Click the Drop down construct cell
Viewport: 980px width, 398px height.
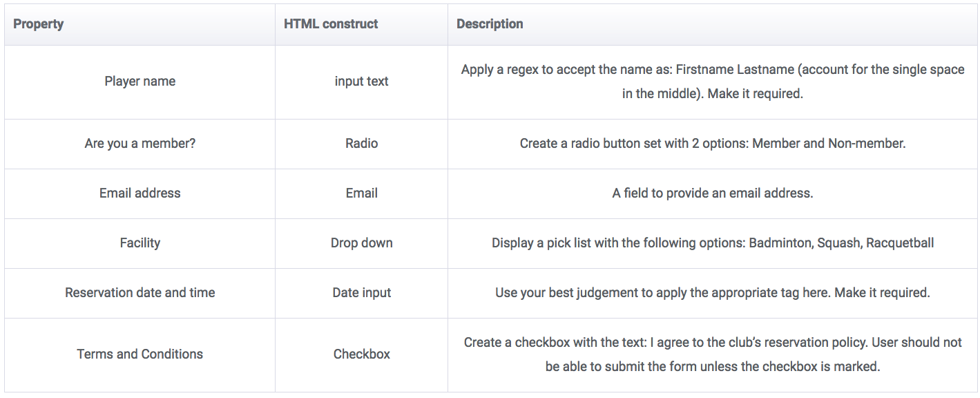pos(361,243)
